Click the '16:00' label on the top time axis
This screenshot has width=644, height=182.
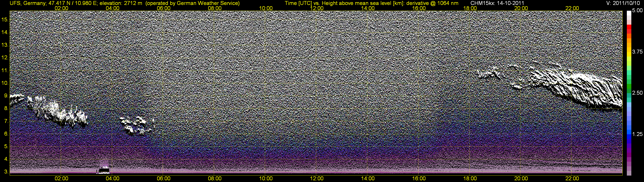point(419,8)
